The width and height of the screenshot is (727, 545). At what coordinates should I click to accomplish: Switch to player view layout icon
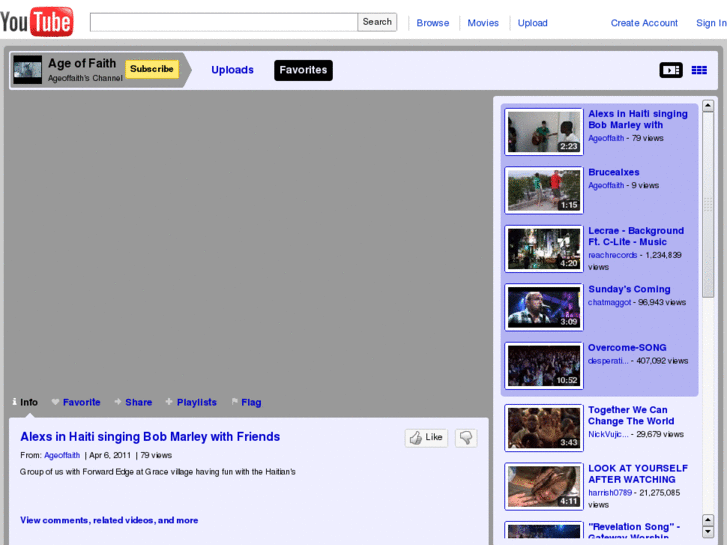click(x=670, y=70)
